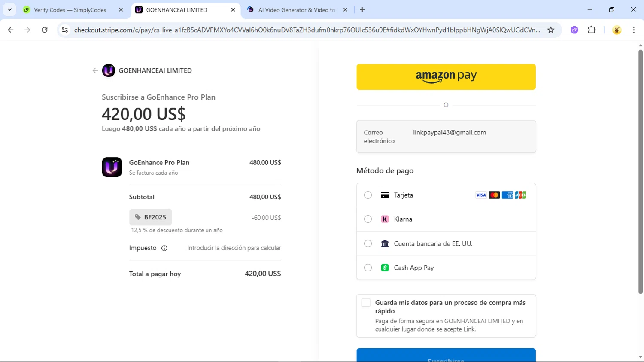
Task: Click the scrollbar down arrow
Action: [641, 357]
